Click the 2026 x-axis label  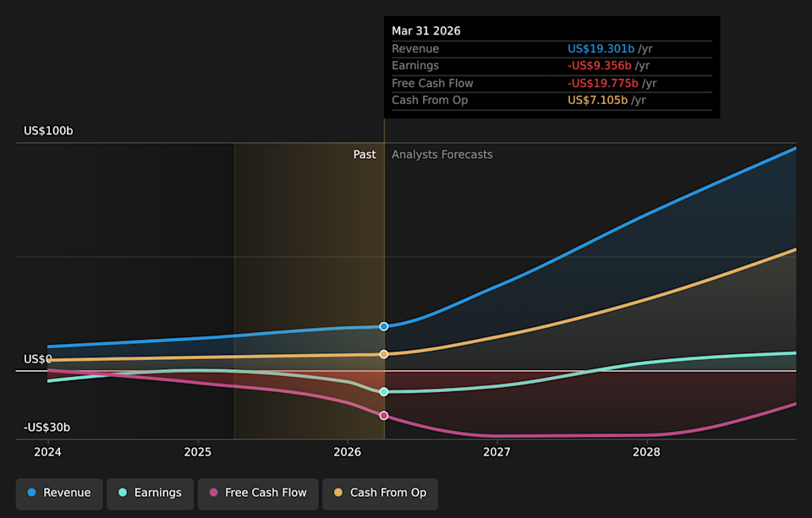pos(348,452)
